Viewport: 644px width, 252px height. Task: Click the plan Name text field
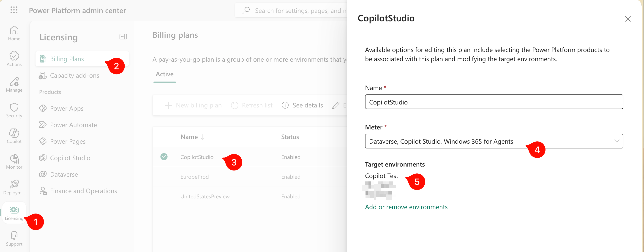click(494, 102)
